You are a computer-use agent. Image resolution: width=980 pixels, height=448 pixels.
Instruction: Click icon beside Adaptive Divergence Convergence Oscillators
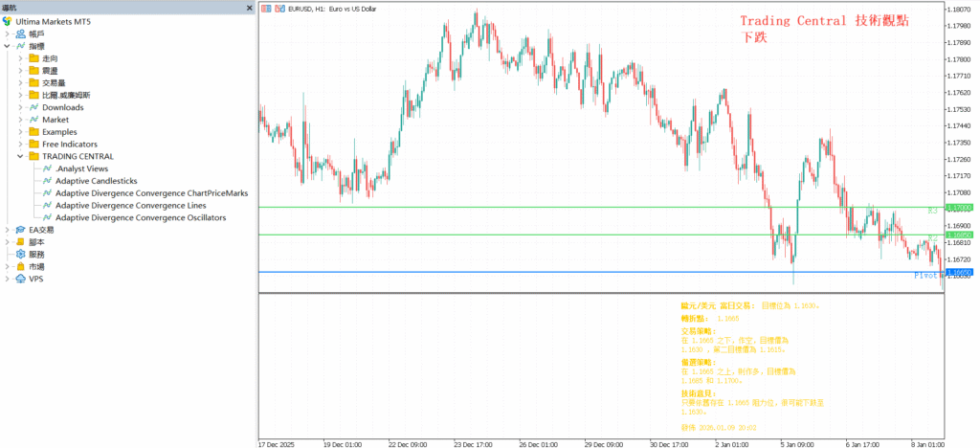(x=47, y=217)
